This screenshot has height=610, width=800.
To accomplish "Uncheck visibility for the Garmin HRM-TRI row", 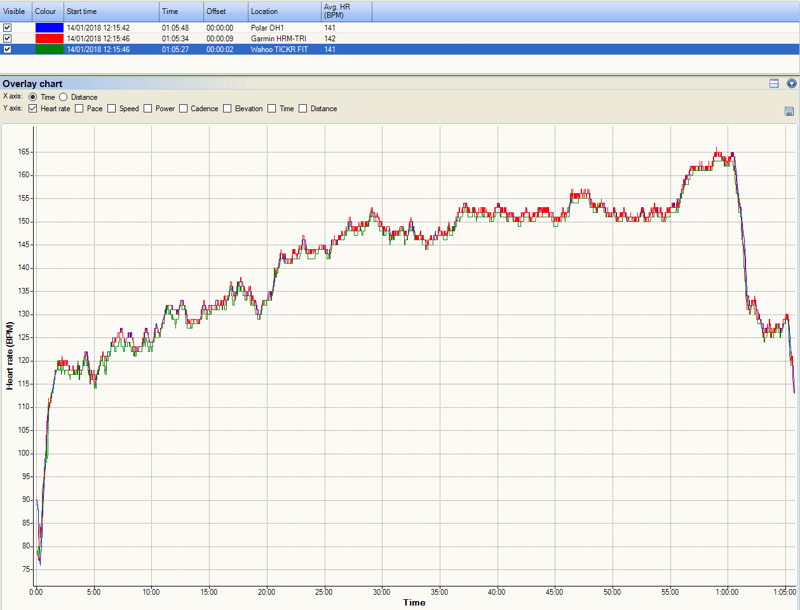I will coord(7,38).
